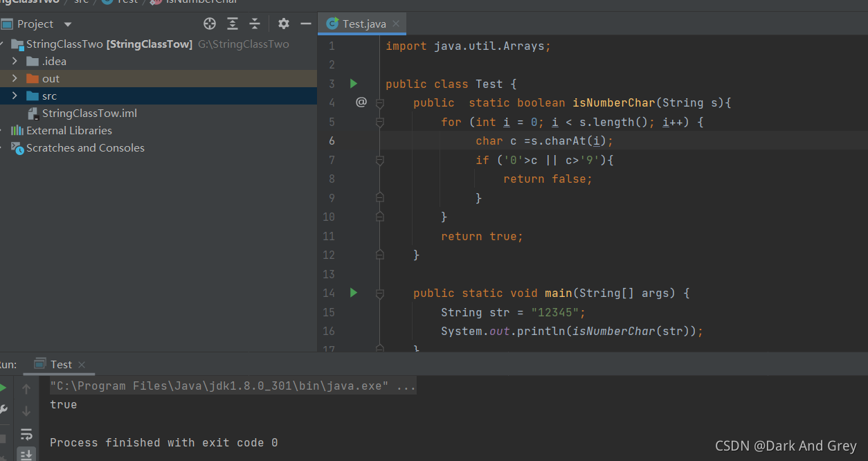Viewport: 868px width, 461px height.
Task: Close the Test tab in Run panel
Action: pos(81,364)
